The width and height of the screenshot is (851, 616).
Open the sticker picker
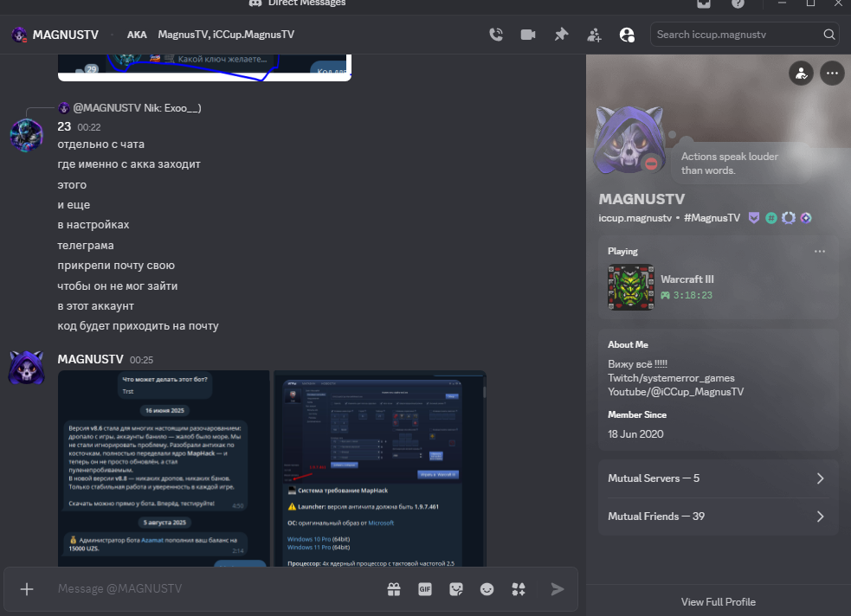pyautogui.click(x=456, y=589)
